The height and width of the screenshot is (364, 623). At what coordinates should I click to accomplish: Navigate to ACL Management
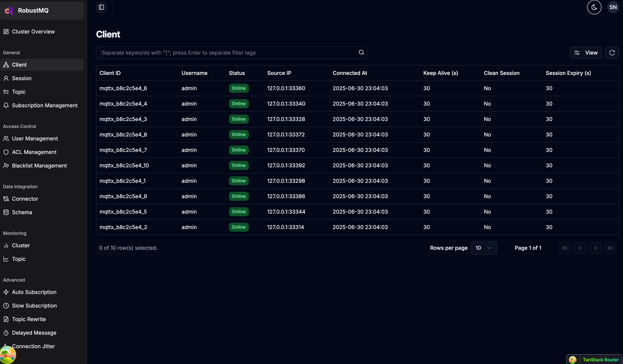[34, 152]
